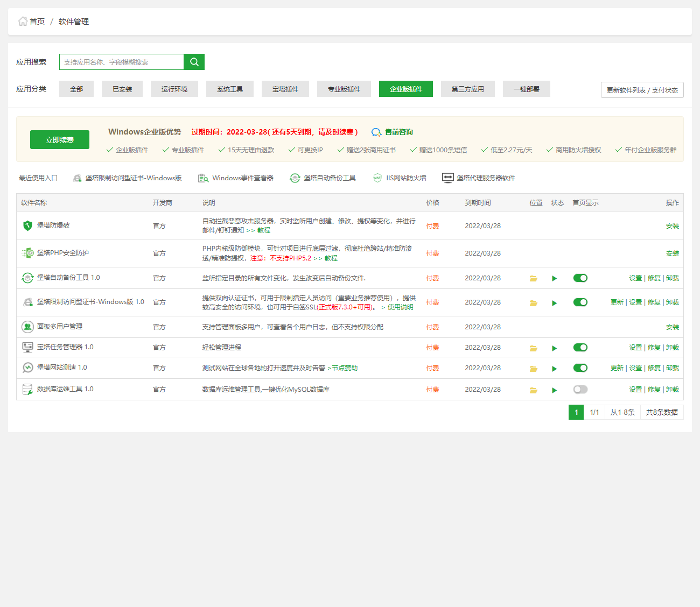The width and height of the screenshot is (700, 607).
Task: Install 堡塔PHP安全防护 plugin
Action: 673,253
